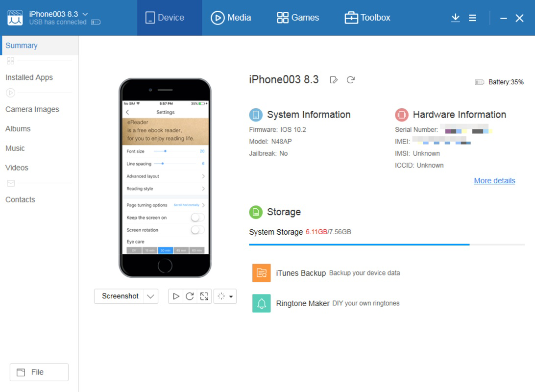Click the eReader banner in phone preview

point(166,131)
